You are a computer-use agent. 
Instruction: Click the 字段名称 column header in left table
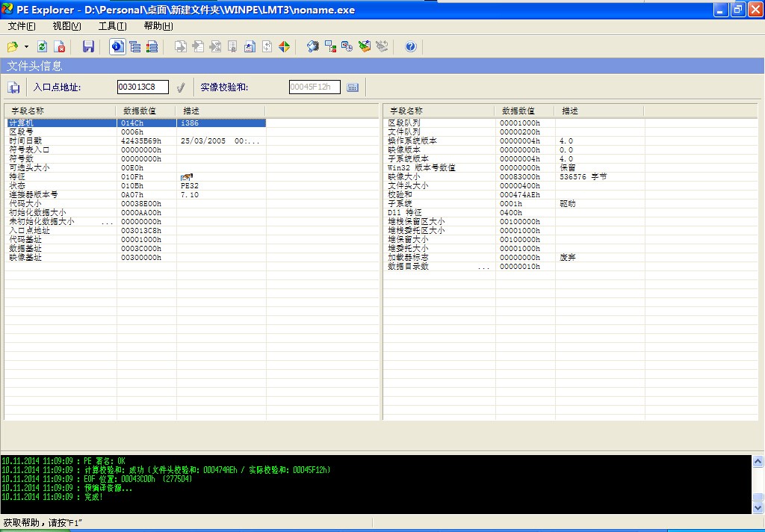(x=60, y=111)
